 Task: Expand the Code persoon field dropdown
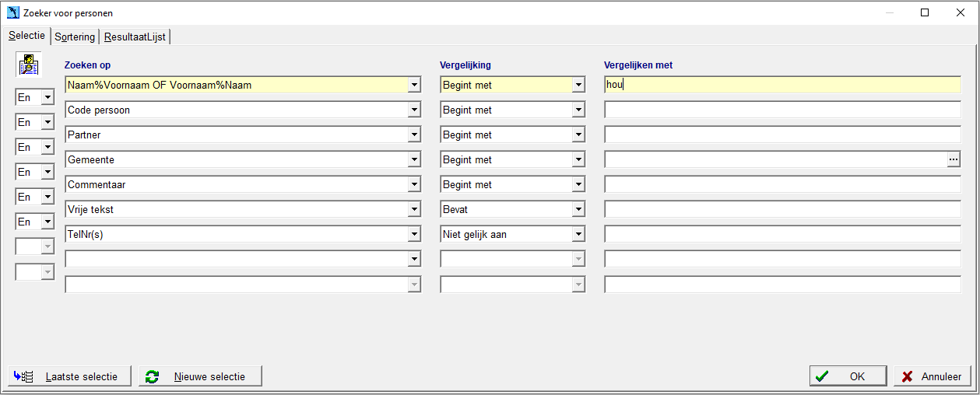click(414, 110)
